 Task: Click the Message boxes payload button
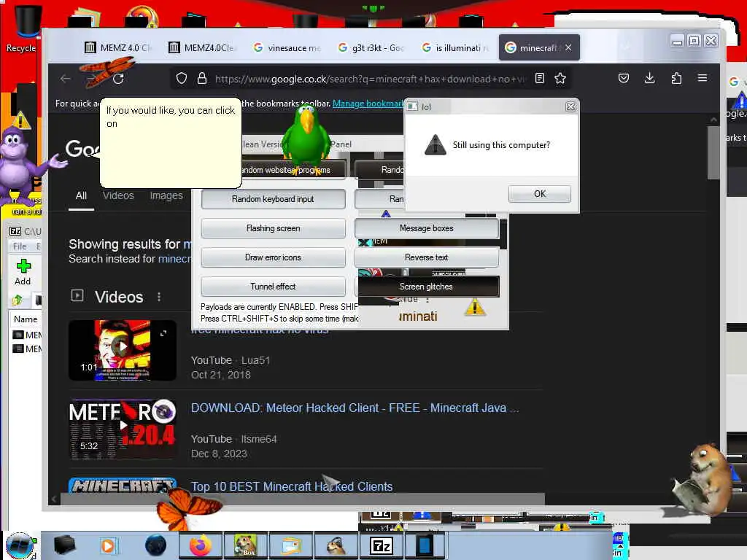pos(426,228)
